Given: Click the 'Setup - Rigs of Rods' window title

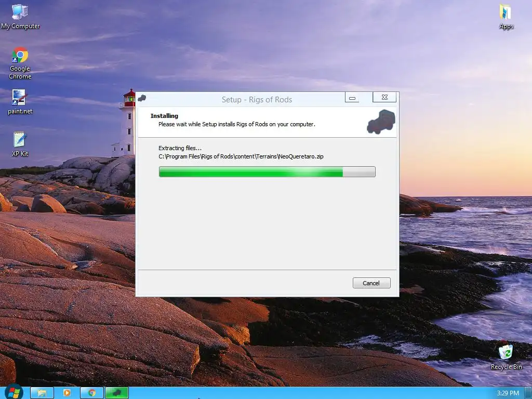Looking at the screenshot, I should [x=257, y=99].
